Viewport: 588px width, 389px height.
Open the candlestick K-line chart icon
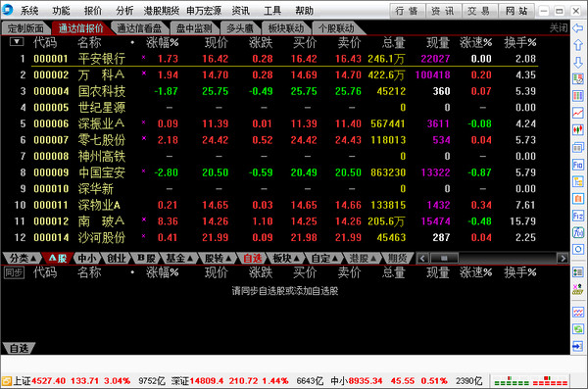[578, 129]
